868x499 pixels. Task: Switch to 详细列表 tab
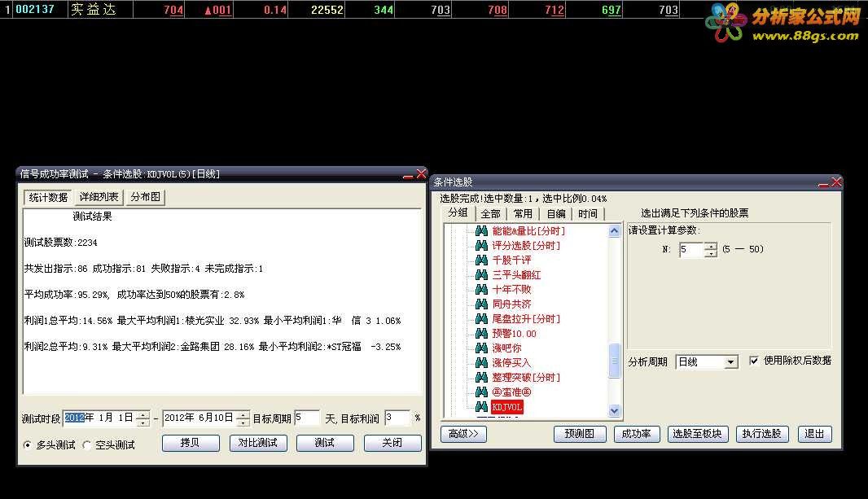point(99,197)
